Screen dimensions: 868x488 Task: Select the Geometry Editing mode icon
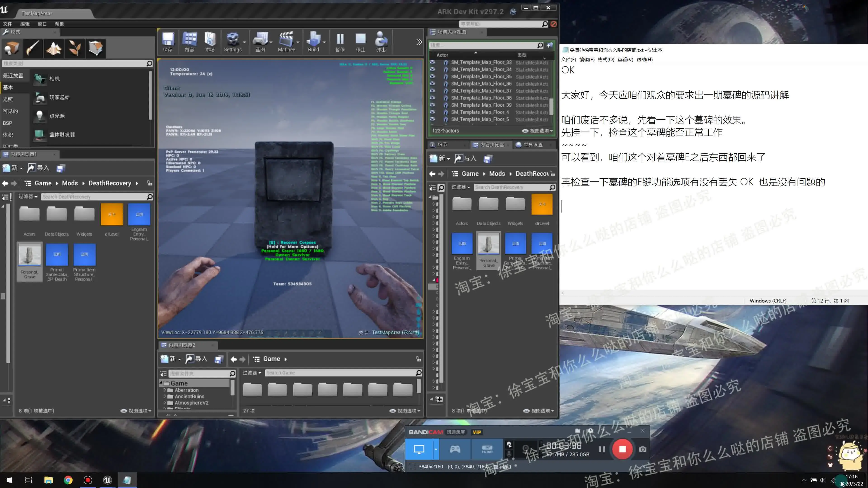95,48
